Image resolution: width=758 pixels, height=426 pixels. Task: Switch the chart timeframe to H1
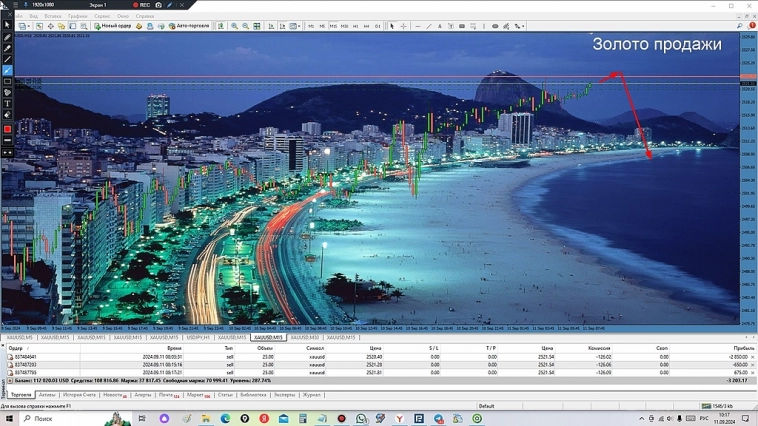point(355,26)
